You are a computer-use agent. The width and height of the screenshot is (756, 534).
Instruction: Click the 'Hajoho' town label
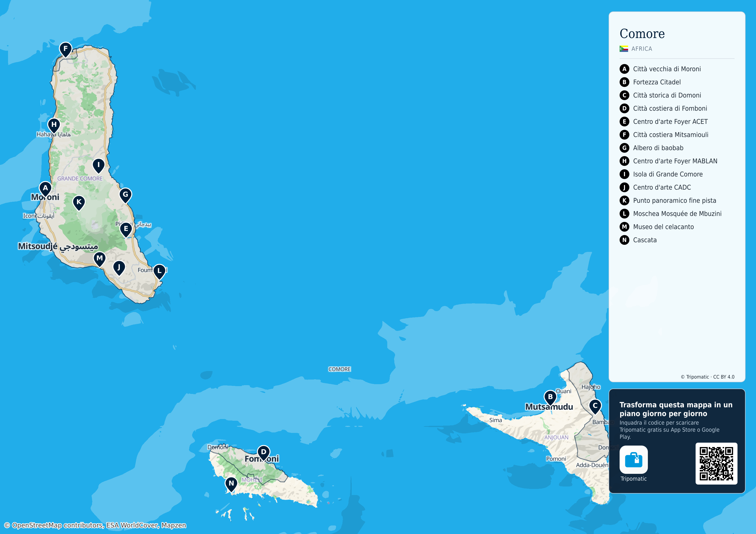[591, 387]
